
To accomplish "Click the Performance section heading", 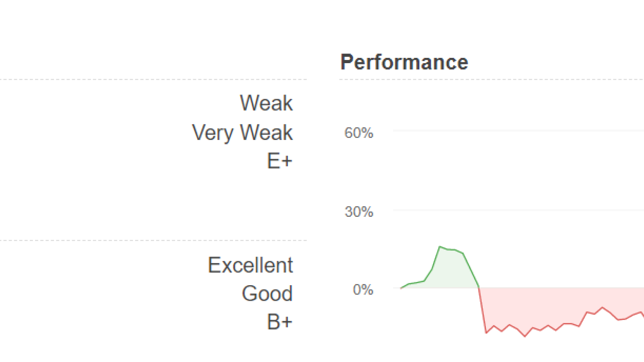I will click(x=404, y=62).
